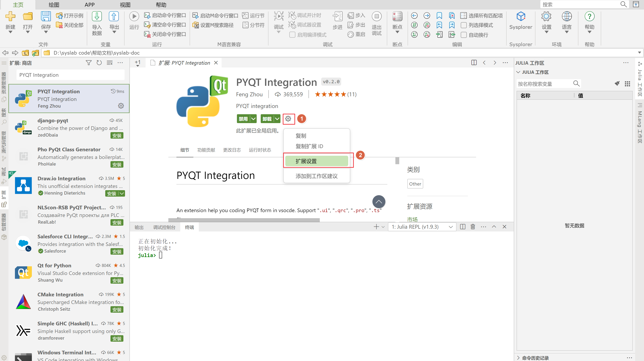The image size is (644, 361).
Task: Toggle the 启用编译模式 checkbox
Action: (292, 35)
